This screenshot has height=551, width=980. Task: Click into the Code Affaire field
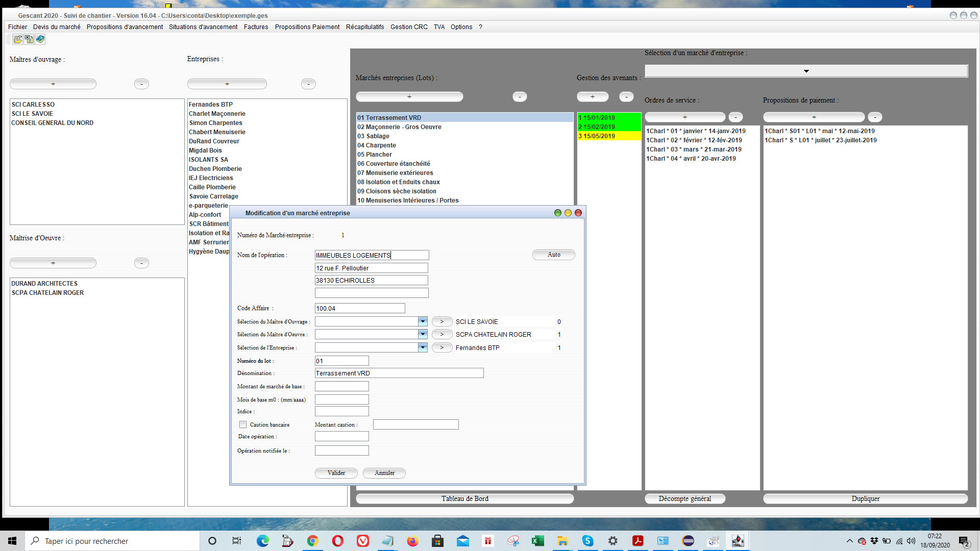tap(360, 308)
